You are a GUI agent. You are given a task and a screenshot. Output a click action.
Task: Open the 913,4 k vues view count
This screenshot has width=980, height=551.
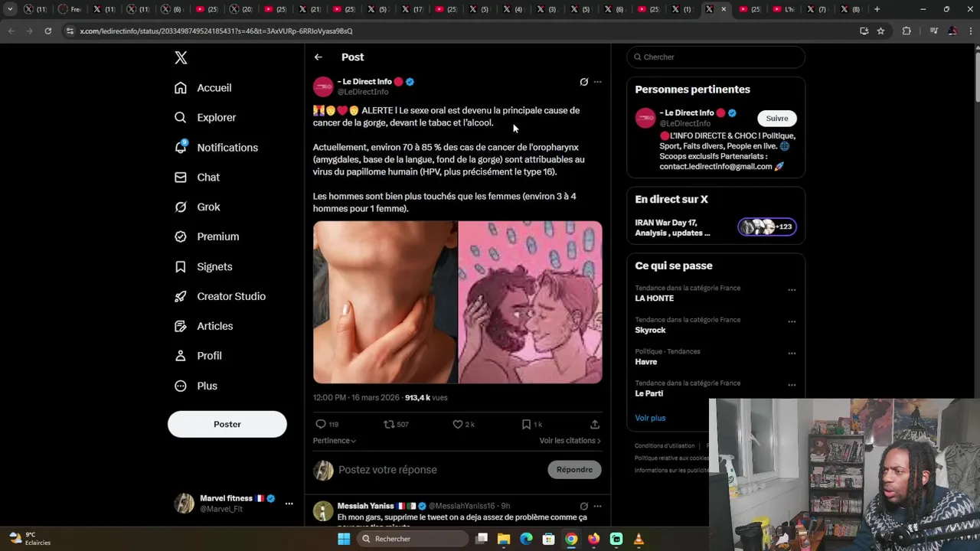426,398
